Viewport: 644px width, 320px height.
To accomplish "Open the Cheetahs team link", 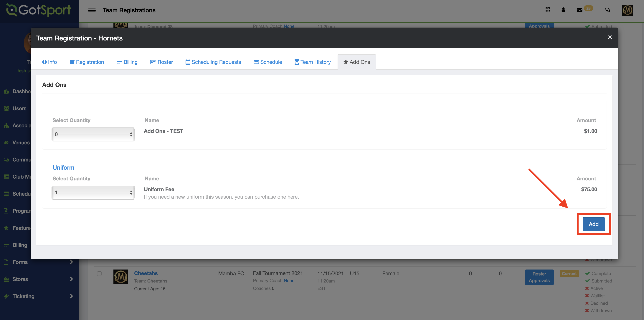I will [146, 273].
